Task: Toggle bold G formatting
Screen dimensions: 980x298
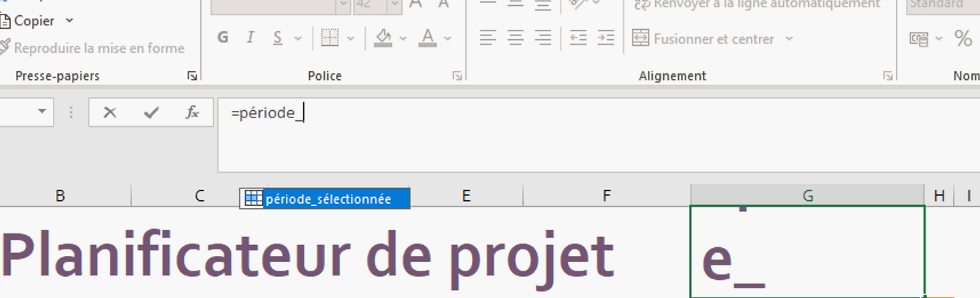Action: 223,38
